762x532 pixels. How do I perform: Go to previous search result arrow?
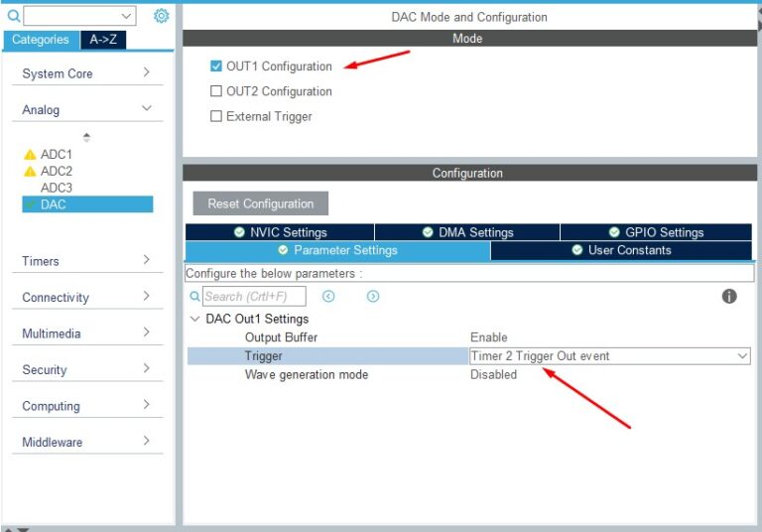click(x=328, y=296)
